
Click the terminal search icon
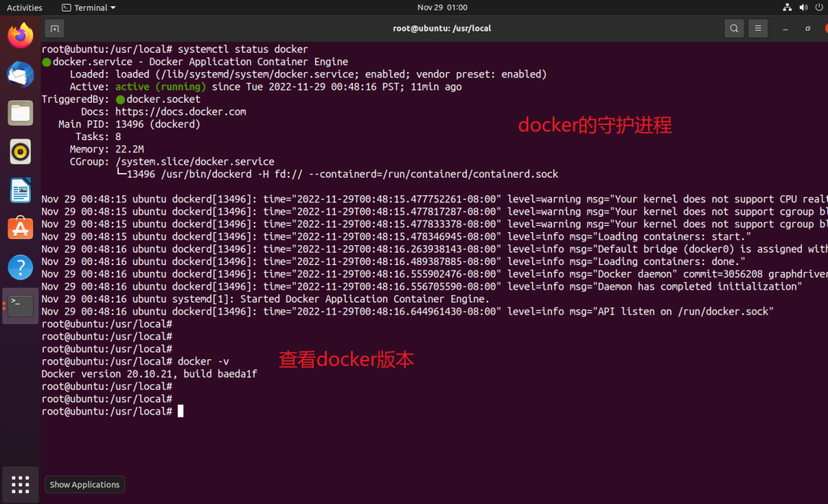tap(734, 28)
